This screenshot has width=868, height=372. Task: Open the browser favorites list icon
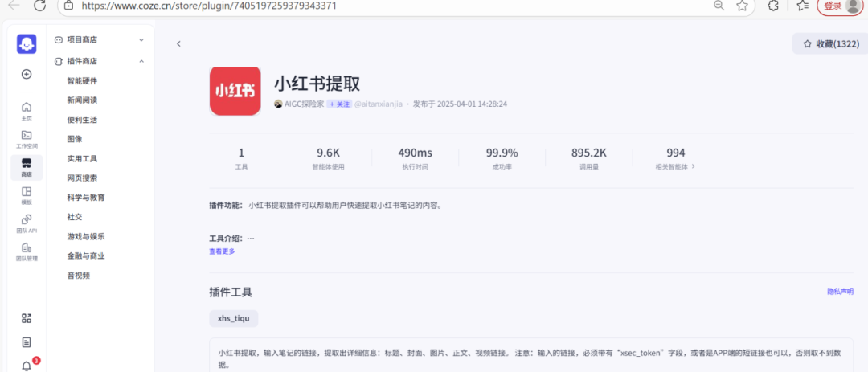coord(803,6)
